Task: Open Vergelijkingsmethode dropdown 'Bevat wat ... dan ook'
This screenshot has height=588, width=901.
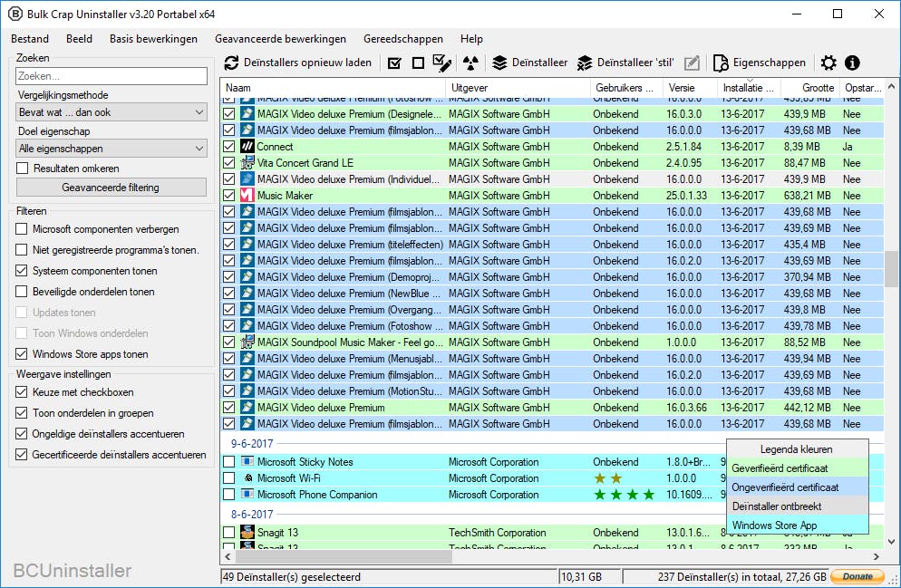Action: click(x=111, y=112)
